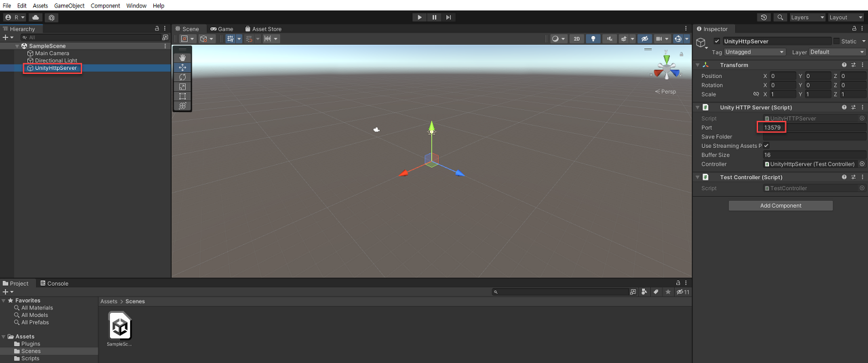
Task: Select the Hand view tool
Action: pyautogui.click(x=182, y=58)
